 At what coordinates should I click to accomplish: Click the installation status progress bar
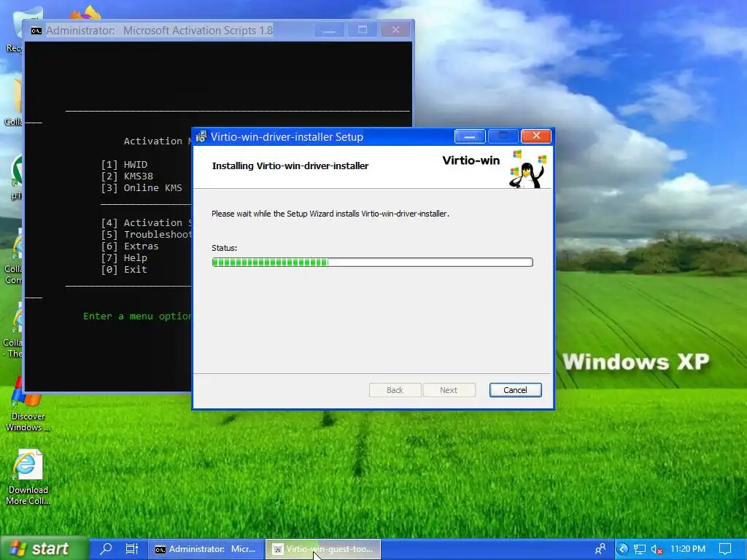[x=372, y=262]
